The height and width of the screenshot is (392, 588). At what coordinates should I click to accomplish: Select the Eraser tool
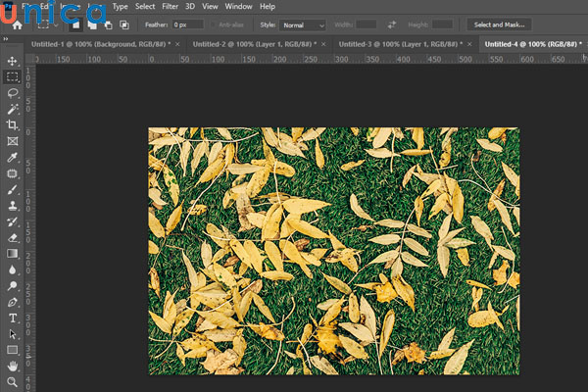(x=13, y=237)
